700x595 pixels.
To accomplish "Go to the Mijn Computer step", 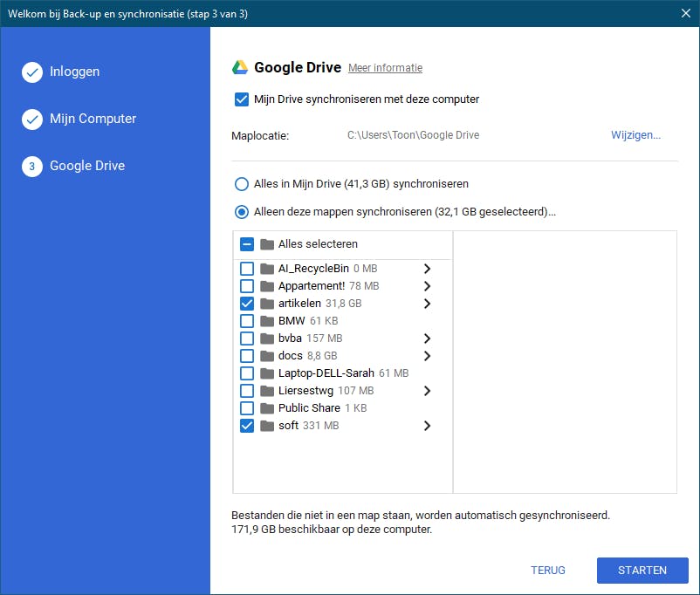I will 93,119.
